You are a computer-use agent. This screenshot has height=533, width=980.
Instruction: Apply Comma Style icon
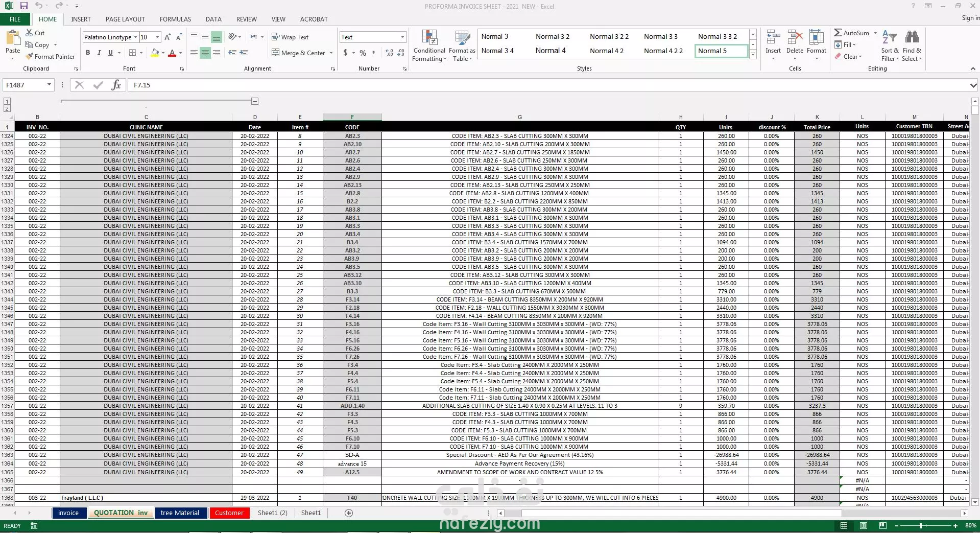(x=374, y=53)
